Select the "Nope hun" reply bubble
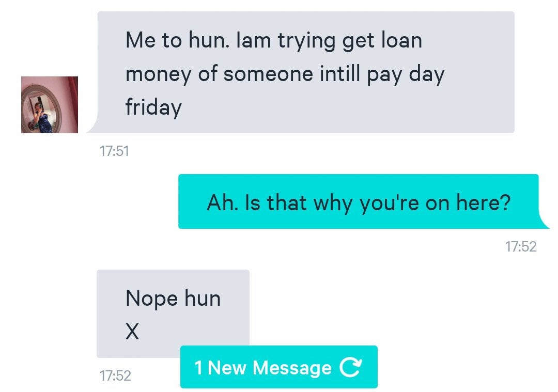 coord(173,313)
